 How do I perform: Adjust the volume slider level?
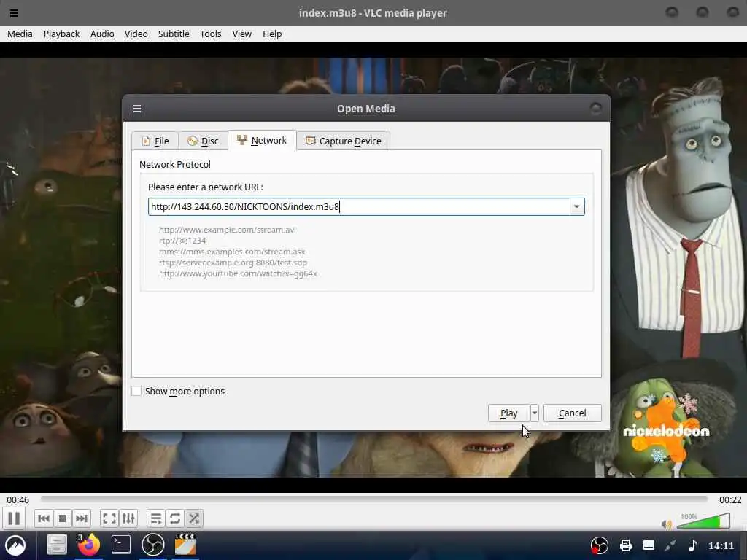(x=703, y=521)
